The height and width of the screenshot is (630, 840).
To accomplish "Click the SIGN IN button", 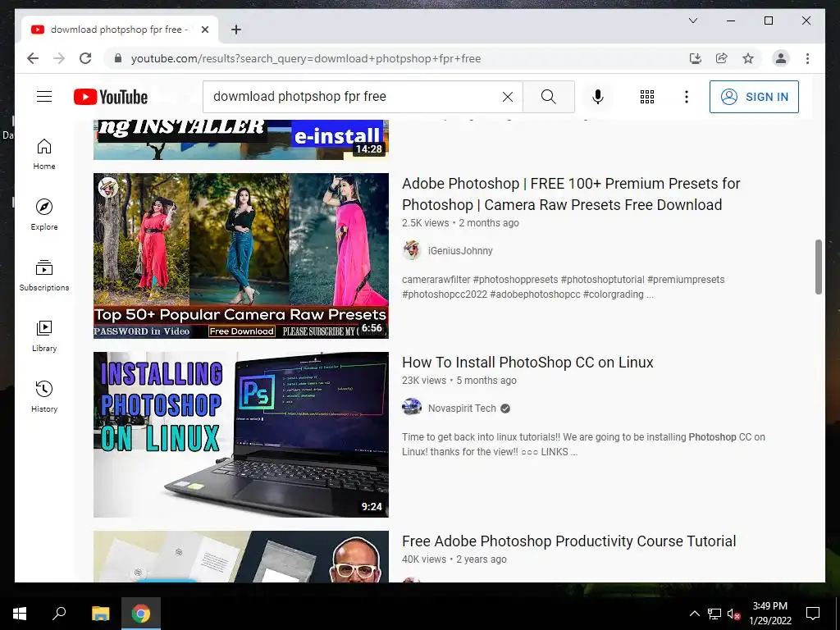I will (x=754, y=97).
